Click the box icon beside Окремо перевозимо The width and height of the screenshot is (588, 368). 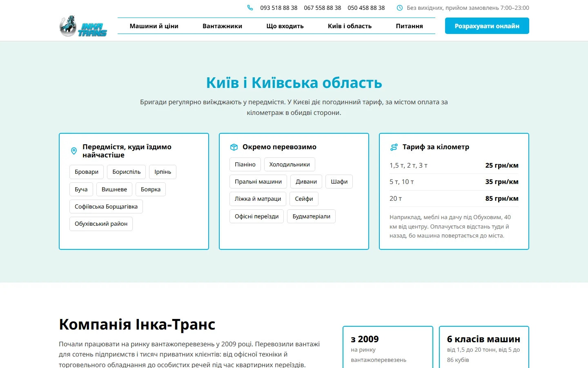pos(234,147)
